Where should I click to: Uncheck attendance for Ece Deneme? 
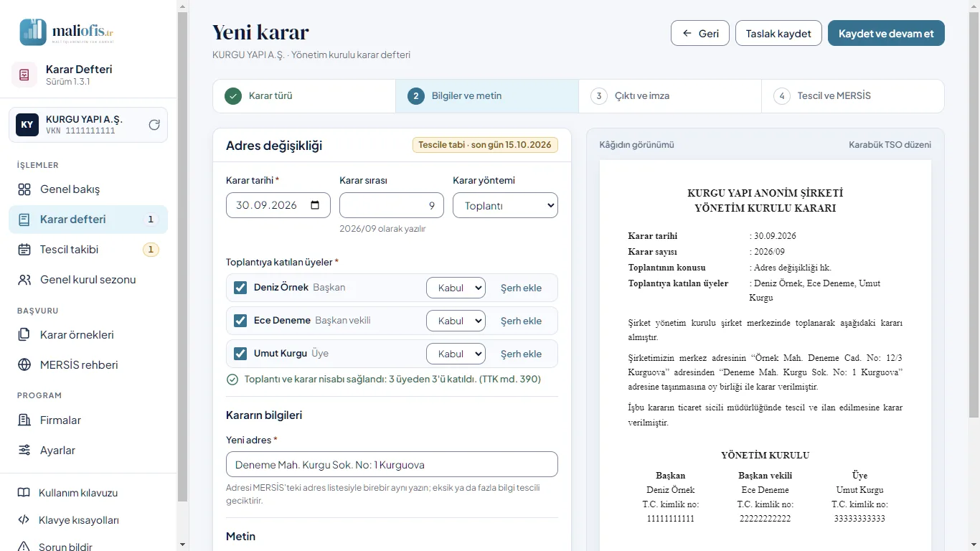(x=240, y=321)
